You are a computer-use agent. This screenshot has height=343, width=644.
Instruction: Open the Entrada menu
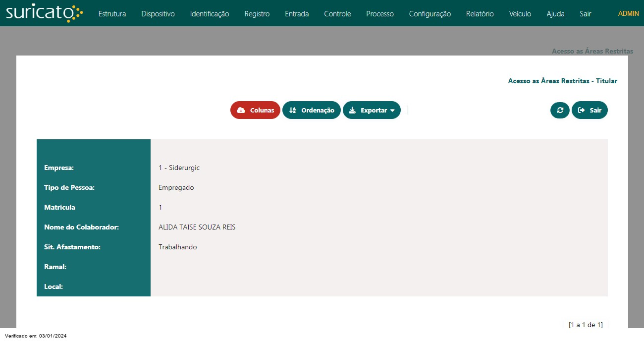(x=297, y=14)
